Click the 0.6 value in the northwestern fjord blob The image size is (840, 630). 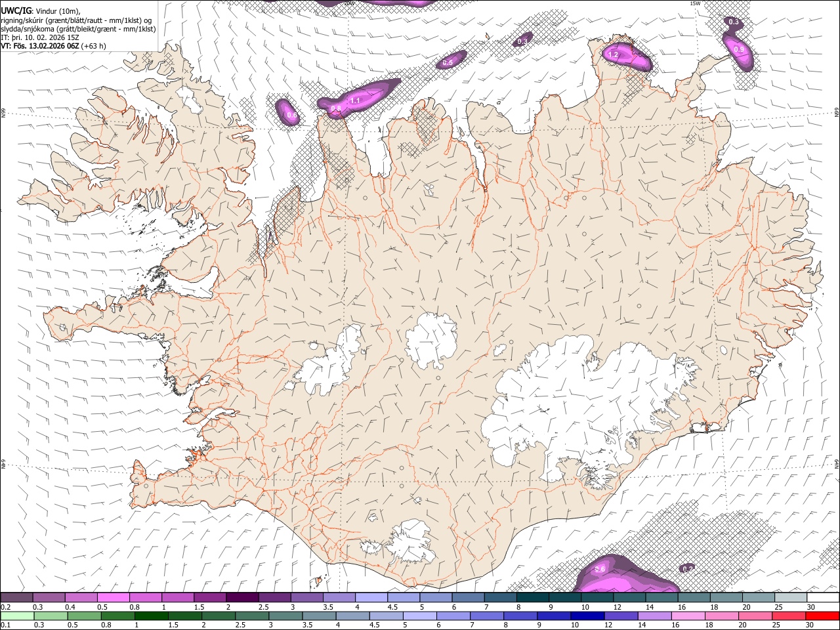(292, 115)
